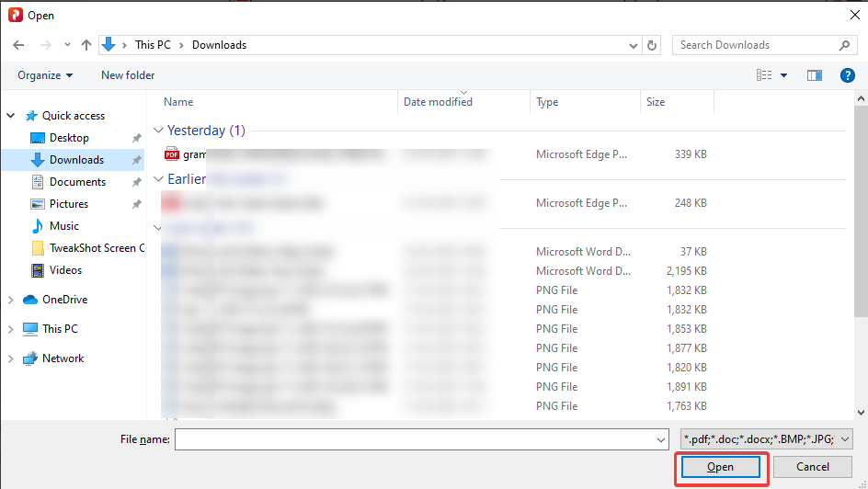Refresh the Downloads folder listing

pyautogui.click(x=652, y=45)
